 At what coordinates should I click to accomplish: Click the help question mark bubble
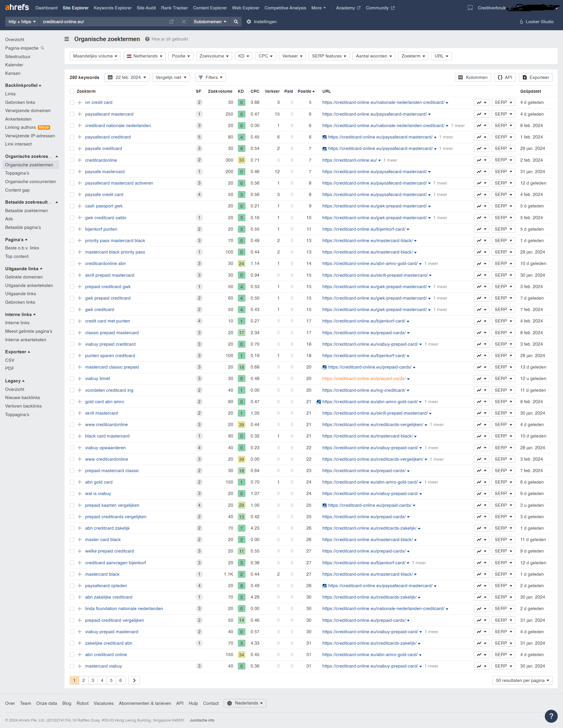551,716
